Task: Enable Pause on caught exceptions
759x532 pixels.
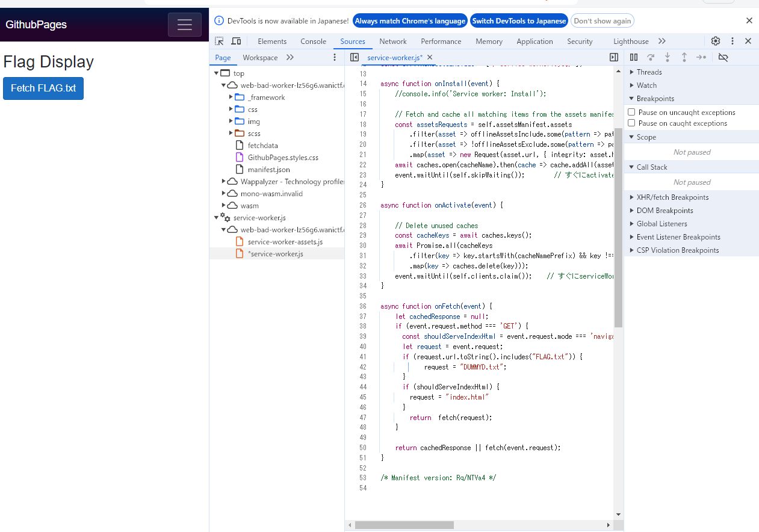Action: [631, 123]
